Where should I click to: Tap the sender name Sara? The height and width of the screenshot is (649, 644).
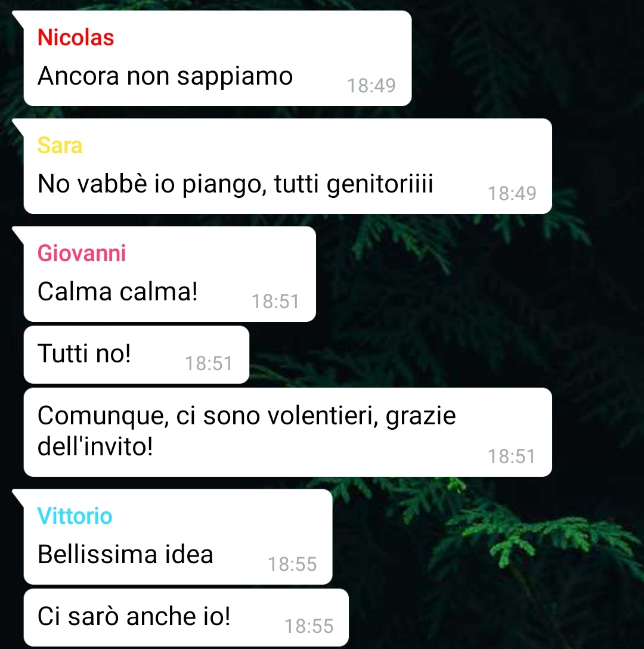click(x=60, y=145)
